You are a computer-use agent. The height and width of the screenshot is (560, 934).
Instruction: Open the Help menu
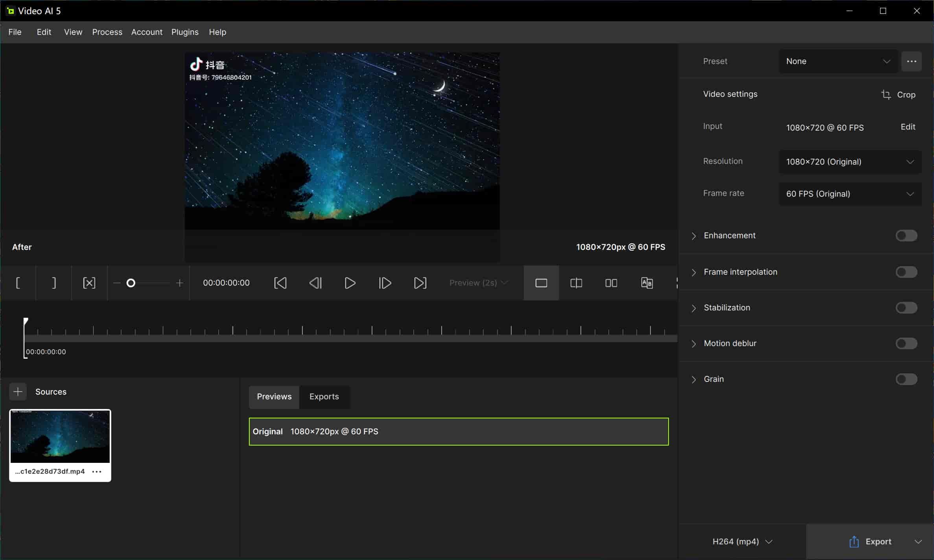217,32
